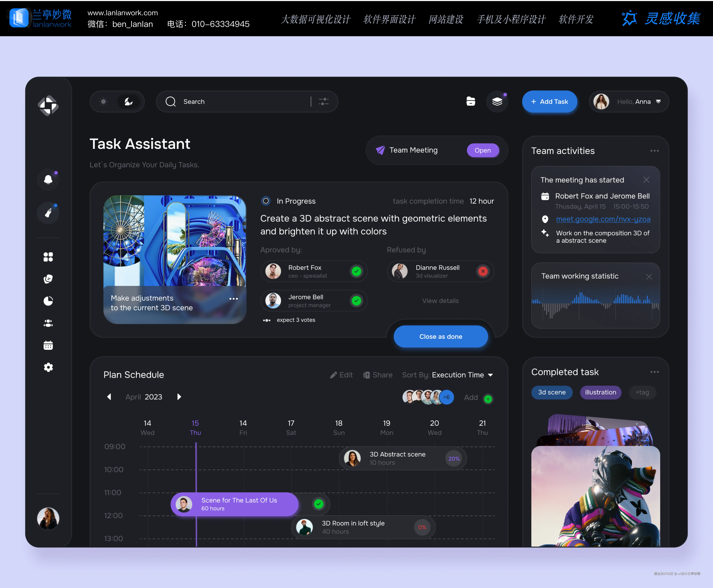
Task: Open the pie chart analytics icon
Action: [x=48, y=301]
